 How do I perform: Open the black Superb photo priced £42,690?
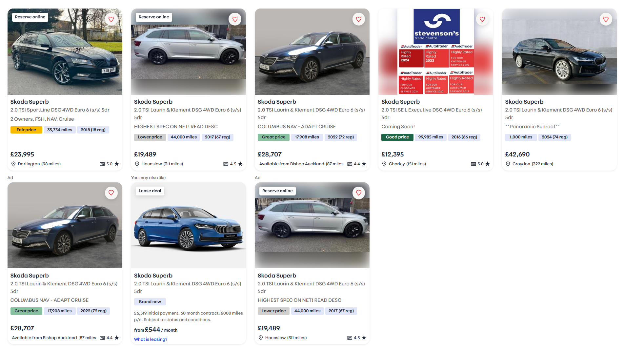click(559, 51)
